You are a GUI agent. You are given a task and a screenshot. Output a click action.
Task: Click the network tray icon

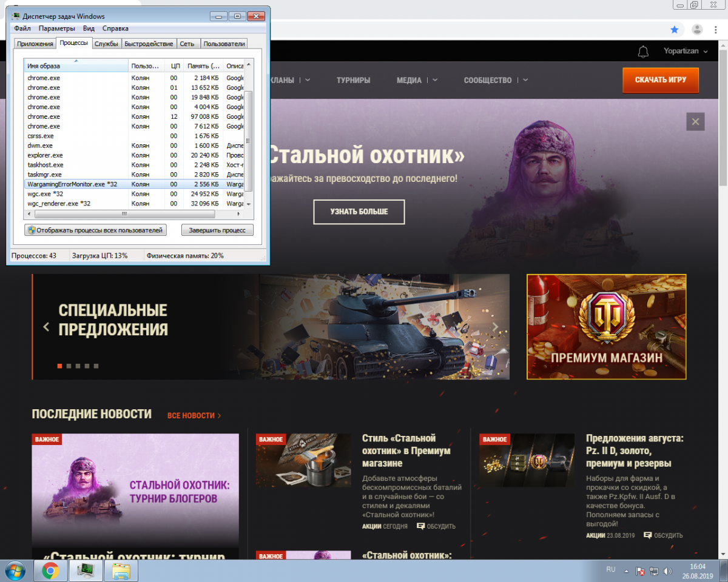pyautogui.click(x=654, y=571)
